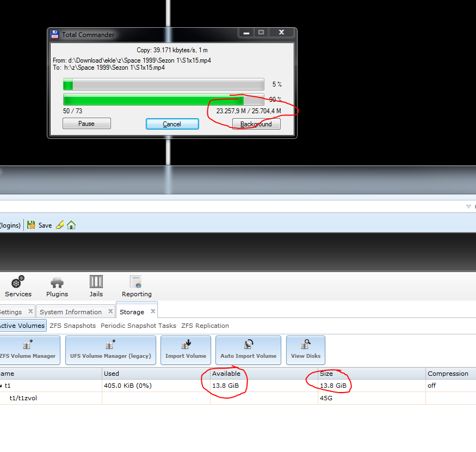Collapse the t1 volume tree row

point(1,386)
